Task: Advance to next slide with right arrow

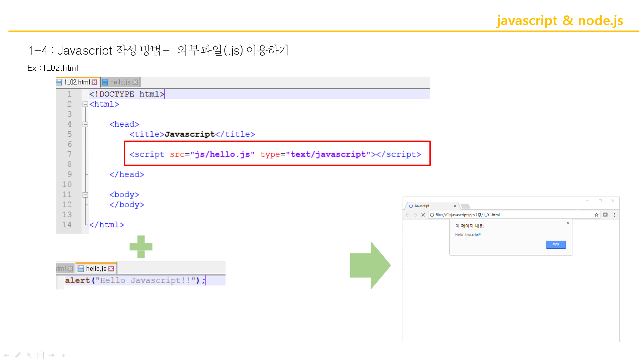Action: click(52, 355)
